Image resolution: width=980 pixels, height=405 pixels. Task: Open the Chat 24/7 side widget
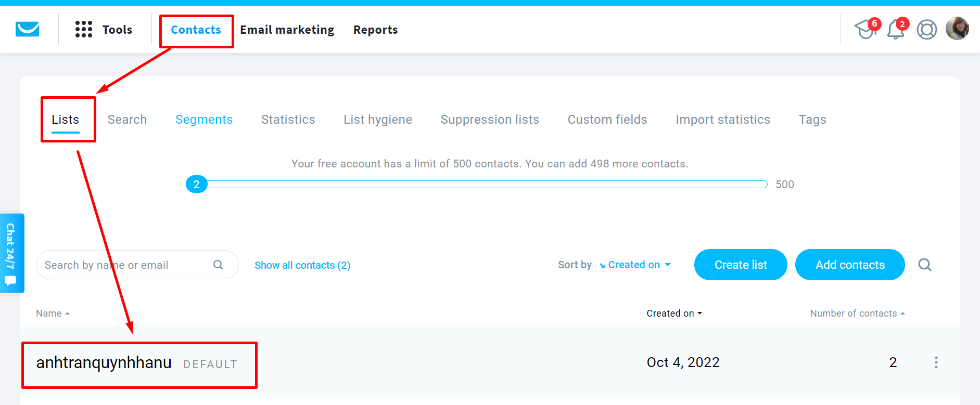point(11,253)
